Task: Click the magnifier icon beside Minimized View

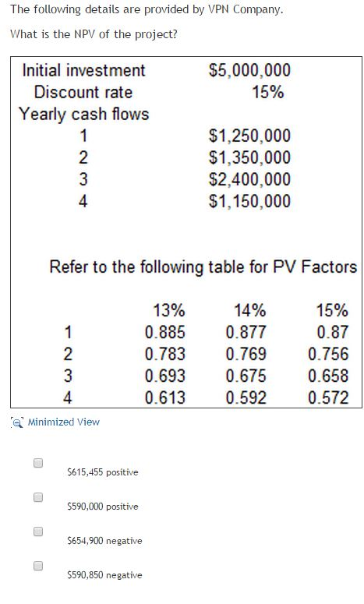Action: (x=17, y=422)
